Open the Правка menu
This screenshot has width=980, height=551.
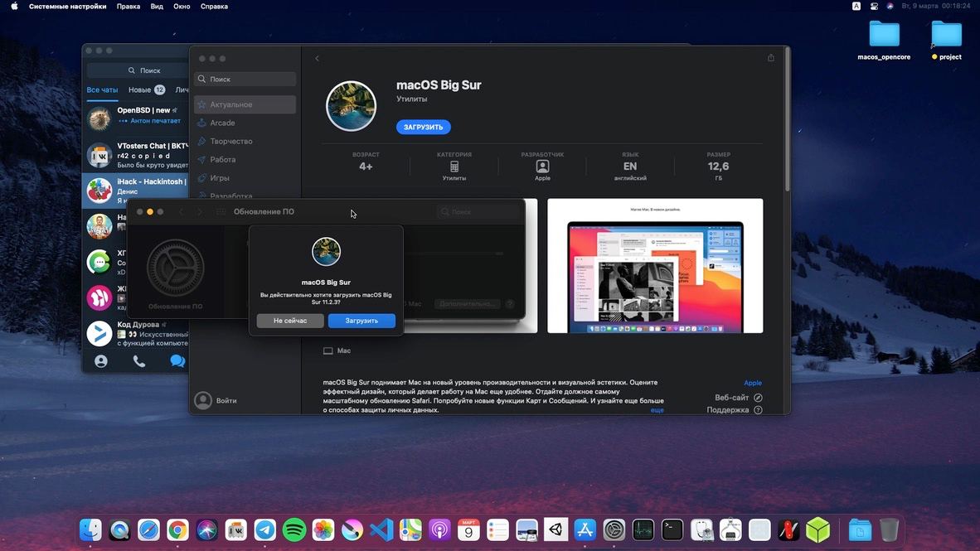tap(129, 7)
